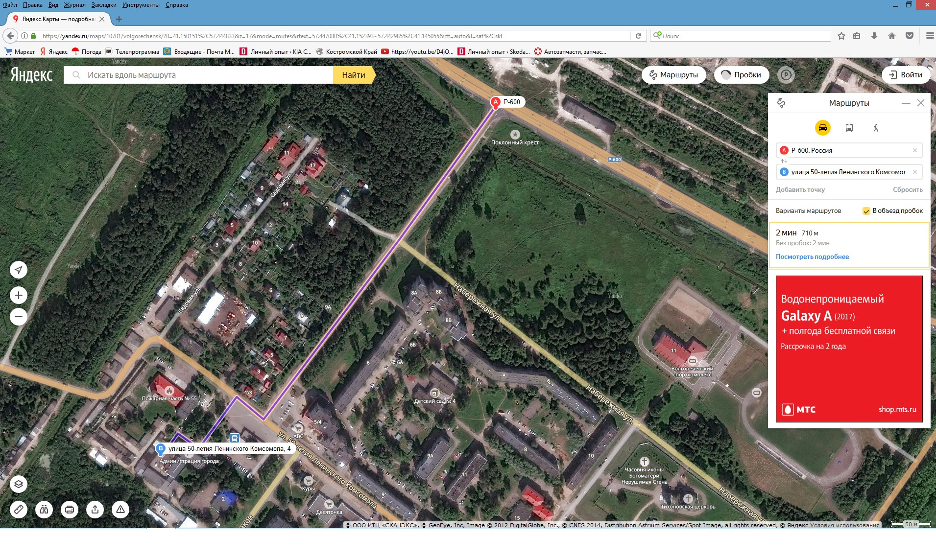Go back in browser history
The image size is (936, 560).
click(x=10, y=36)
